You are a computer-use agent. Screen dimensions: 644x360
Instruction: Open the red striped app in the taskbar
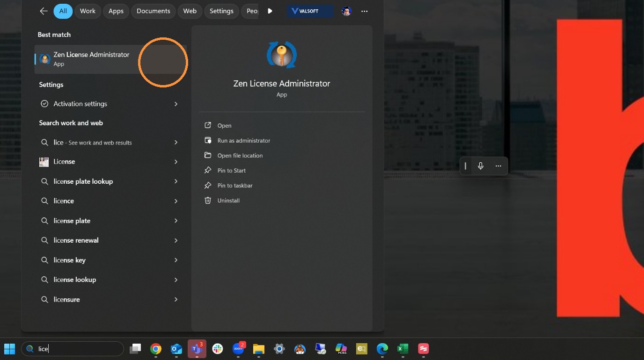coord(424,349)
